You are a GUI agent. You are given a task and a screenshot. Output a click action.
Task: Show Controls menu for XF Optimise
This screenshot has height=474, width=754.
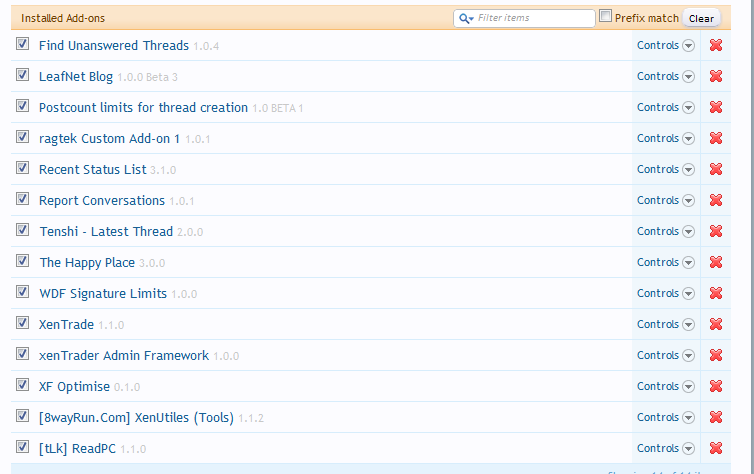click(x=666, y=386)
